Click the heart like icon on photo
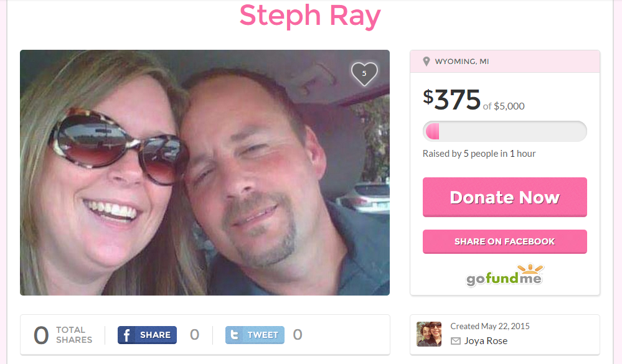Image resolution: width=622 pixels, height=364 pixels. [x=364, y=74]
